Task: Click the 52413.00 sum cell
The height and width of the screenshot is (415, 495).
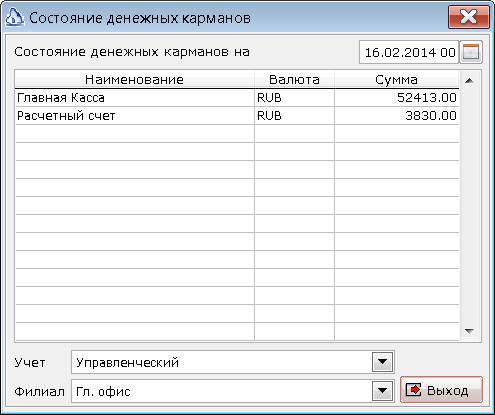Action: click(397, 98)
